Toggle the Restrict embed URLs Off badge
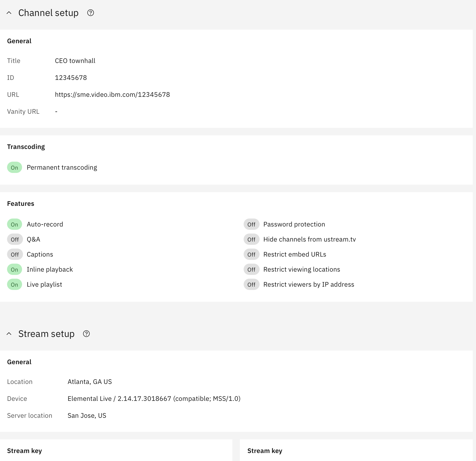Viewport: 476px width, 461px height. point(251,254)
